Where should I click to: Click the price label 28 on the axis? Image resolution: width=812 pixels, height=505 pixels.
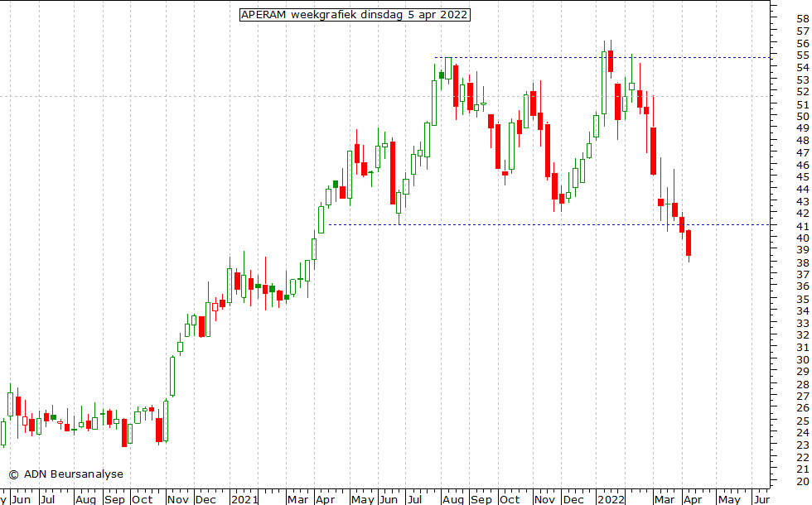pyautogui.click(x=803, y=384)
